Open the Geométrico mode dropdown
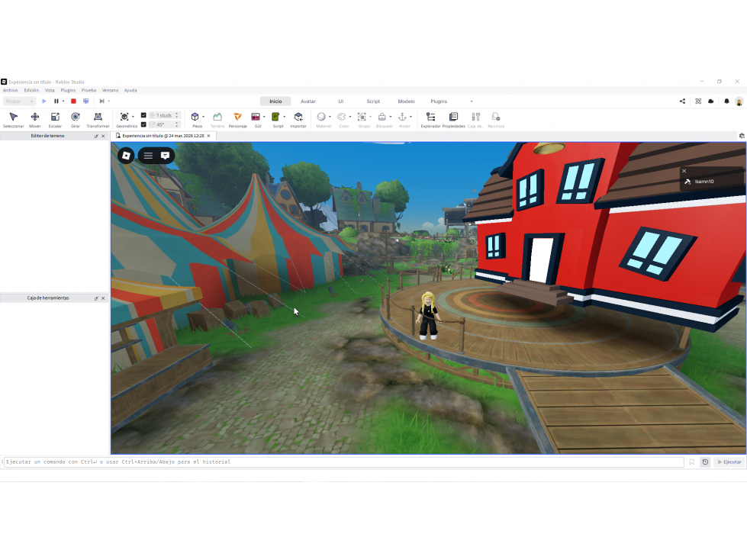This screenshot has height=560, width=747. [133, 117]
